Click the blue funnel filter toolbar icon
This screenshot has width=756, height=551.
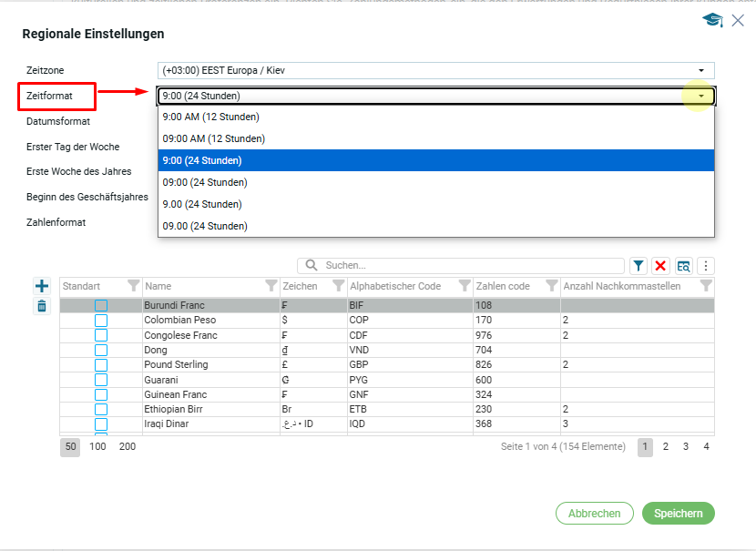point(639,265)
